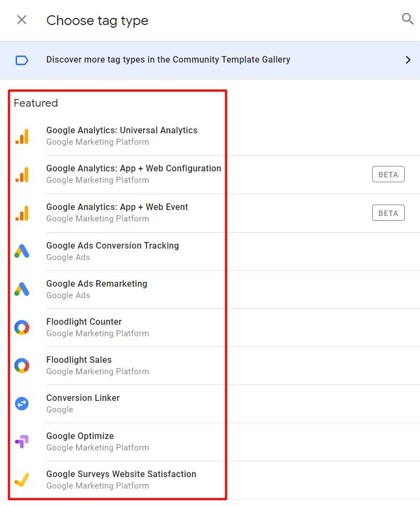The height and width of the screenshot is (507, 420).
Task: Expand the Community Template Gallery chevron
Action: (x=408, y=60)
